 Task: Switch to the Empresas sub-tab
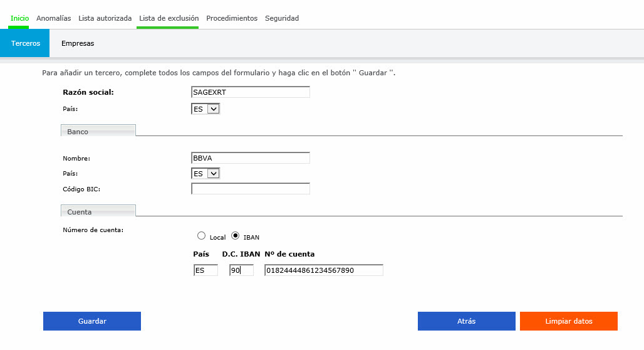[78, 44]
